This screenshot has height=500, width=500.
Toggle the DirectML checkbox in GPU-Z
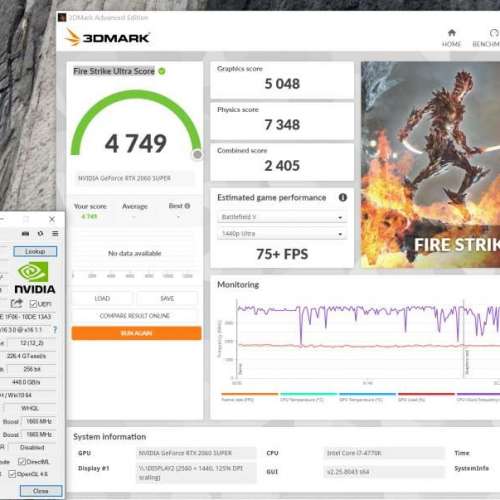point(22,462)
